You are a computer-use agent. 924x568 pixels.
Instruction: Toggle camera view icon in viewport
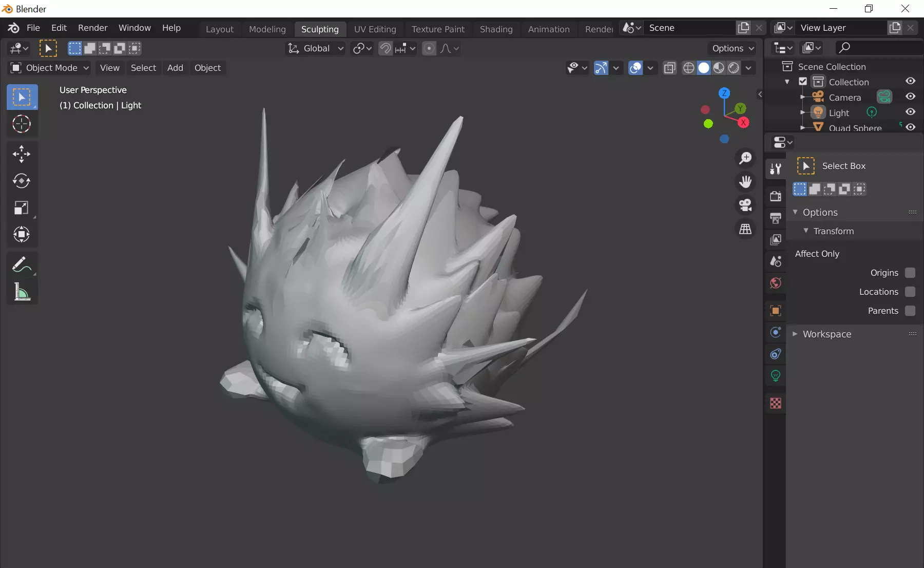click(745, 205)
